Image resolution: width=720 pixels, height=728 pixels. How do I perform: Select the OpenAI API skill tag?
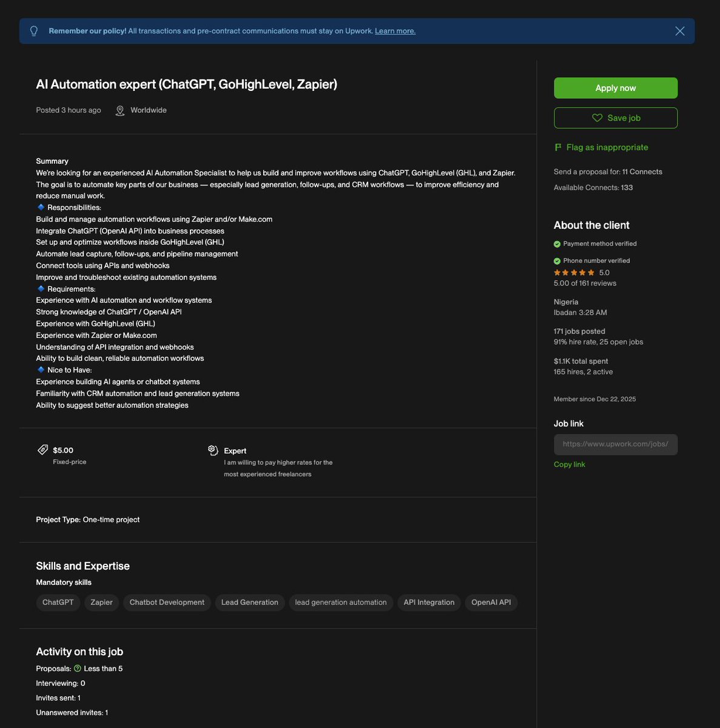491,602
